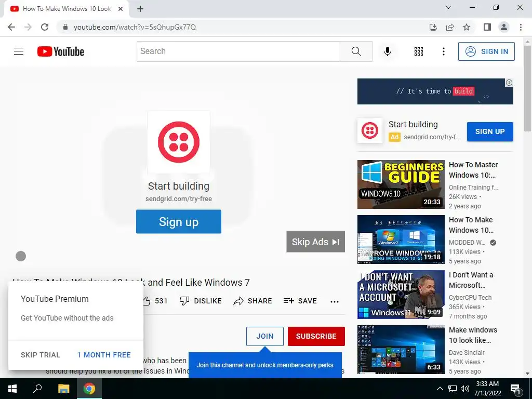Click the Join members-only perks tooltip
532x399 pixels.
click(x=265, y=365)
